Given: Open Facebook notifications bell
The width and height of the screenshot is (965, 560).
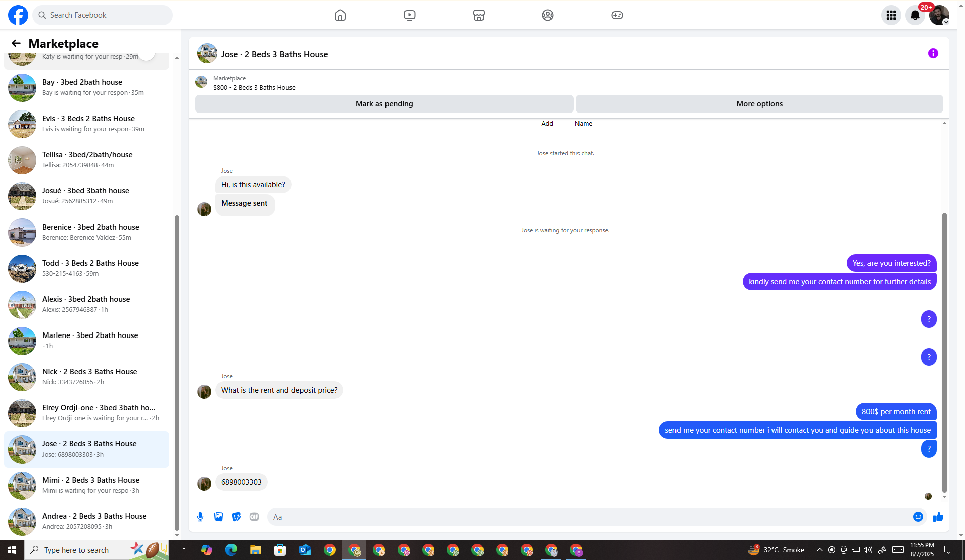Looking at the screenshot, I should (x=915, y=15).
